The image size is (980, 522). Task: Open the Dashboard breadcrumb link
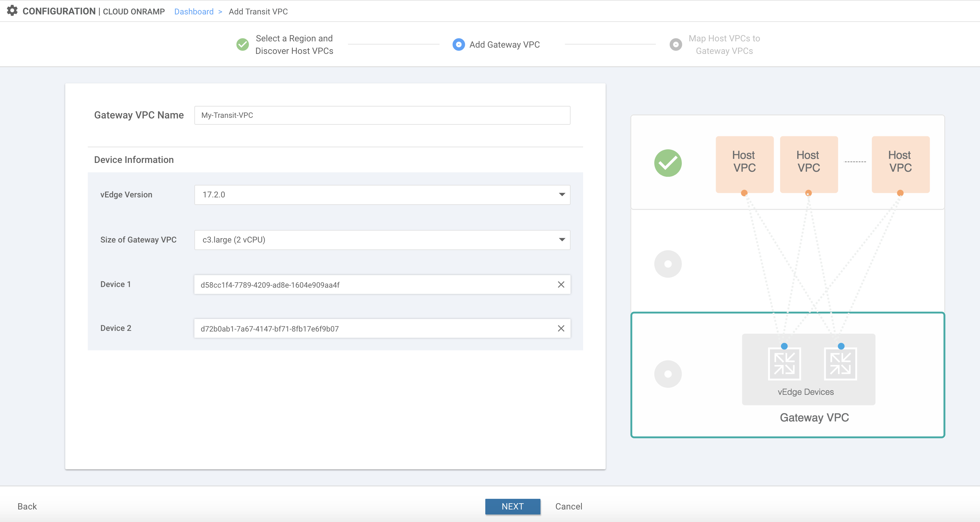coord(194,11)
